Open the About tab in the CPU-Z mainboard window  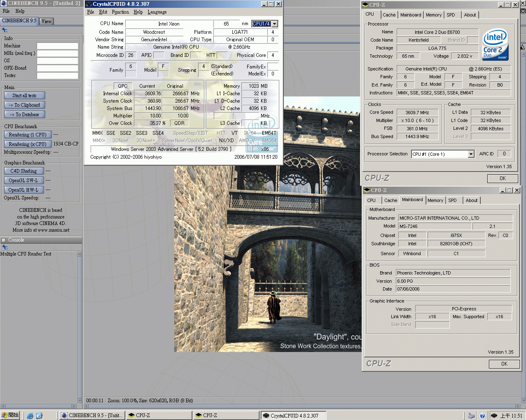click(472, 200)
